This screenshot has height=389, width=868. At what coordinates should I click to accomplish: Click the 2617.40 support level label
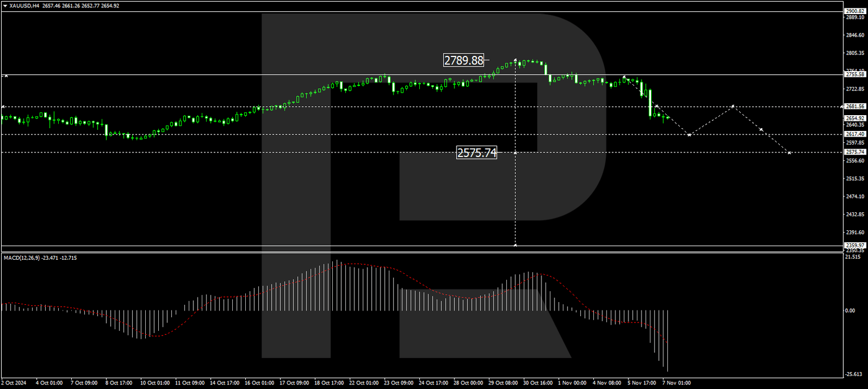855,133
